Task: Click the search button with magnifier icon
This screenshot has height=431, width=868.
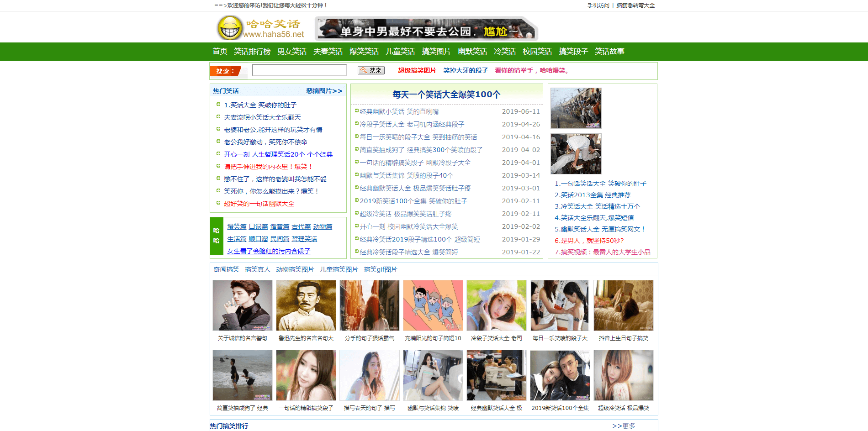Action: [371, 70]
